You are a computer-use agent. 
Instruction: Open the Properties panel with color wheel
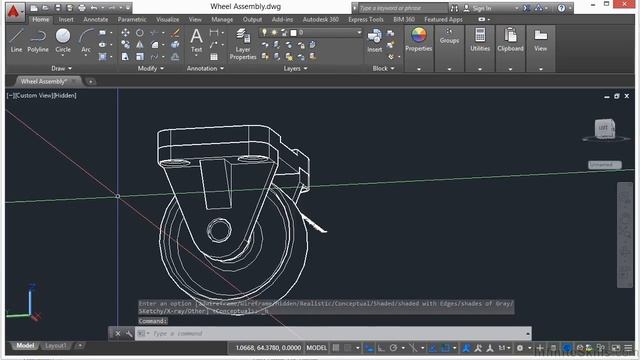418,40
